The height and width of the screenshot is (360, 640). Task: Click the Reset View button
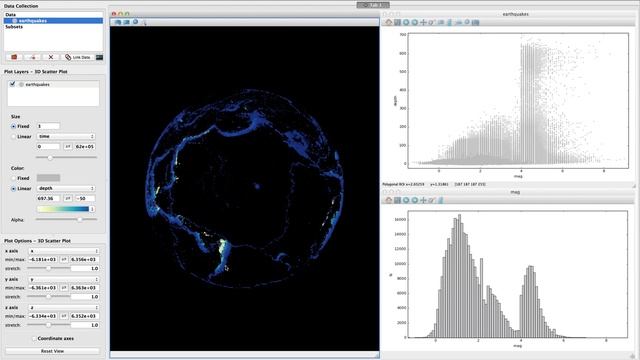[52, 351]
